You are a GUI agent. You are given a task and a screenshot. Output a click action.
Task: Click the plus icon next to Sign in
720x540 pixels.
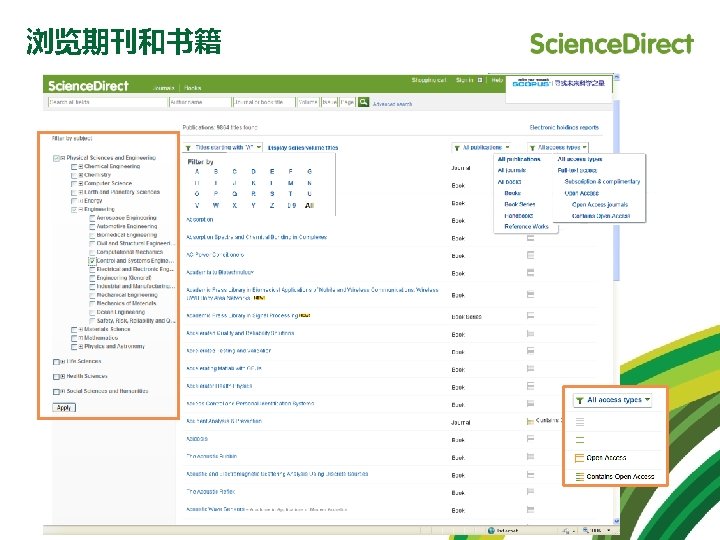480,80
